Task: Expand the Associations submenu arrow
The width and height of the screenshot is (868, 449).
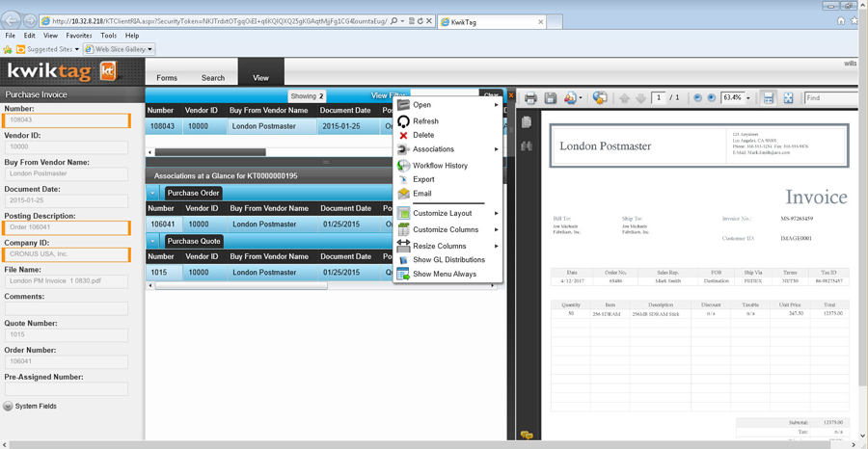Action: pos(497,149)
